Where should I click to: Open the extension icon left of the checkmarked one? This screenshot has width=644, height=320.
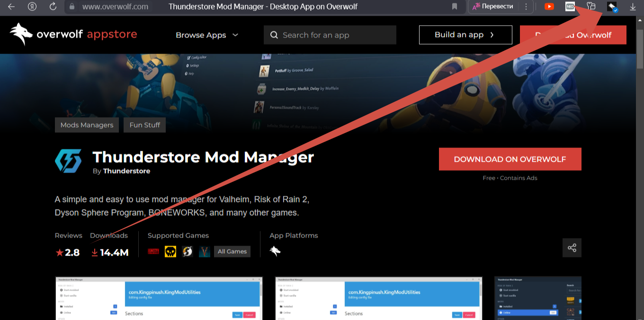click(591, 7)
